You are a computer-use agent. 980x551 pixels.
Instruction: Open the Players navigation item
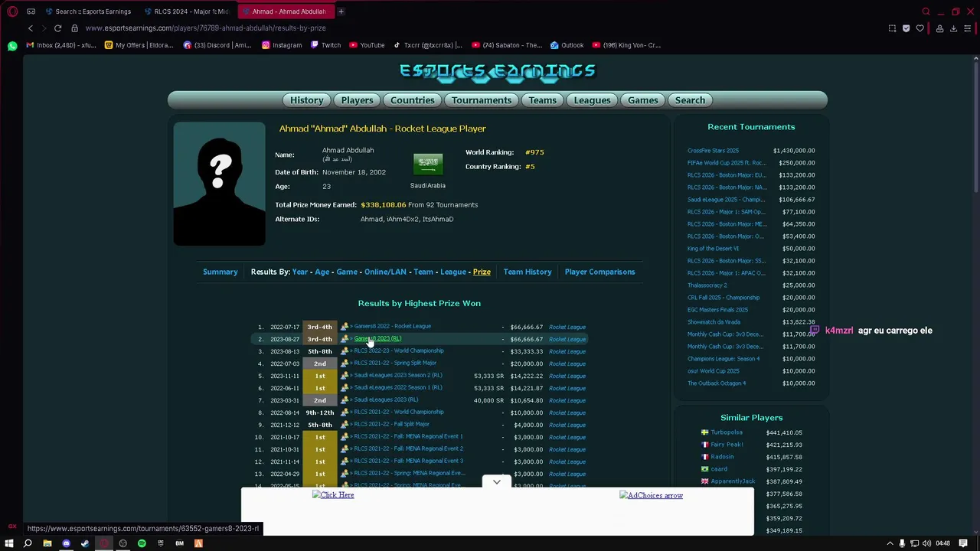358,100
